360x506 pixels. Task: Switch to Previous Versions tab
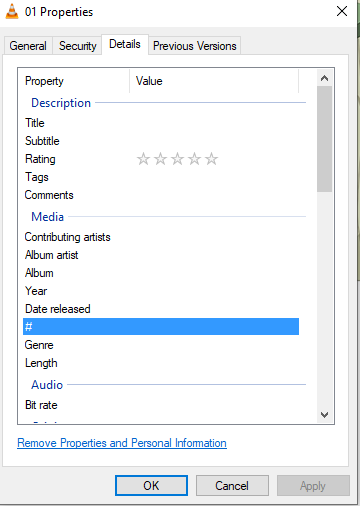(195, 46)
